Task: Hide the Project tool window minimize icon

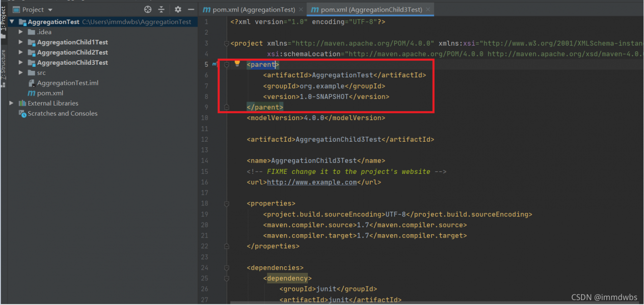Action: pos(191,10)
